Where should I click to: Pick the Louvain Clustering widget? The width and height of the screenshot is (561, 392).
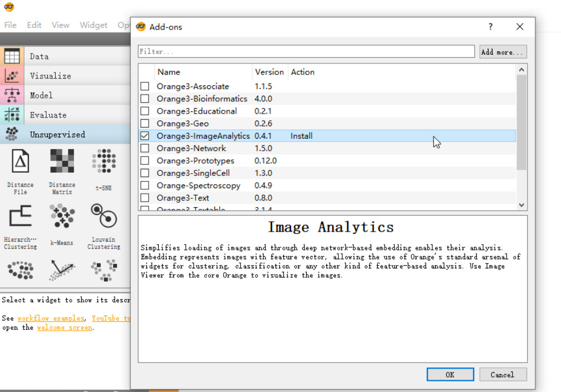pos(104,226)
